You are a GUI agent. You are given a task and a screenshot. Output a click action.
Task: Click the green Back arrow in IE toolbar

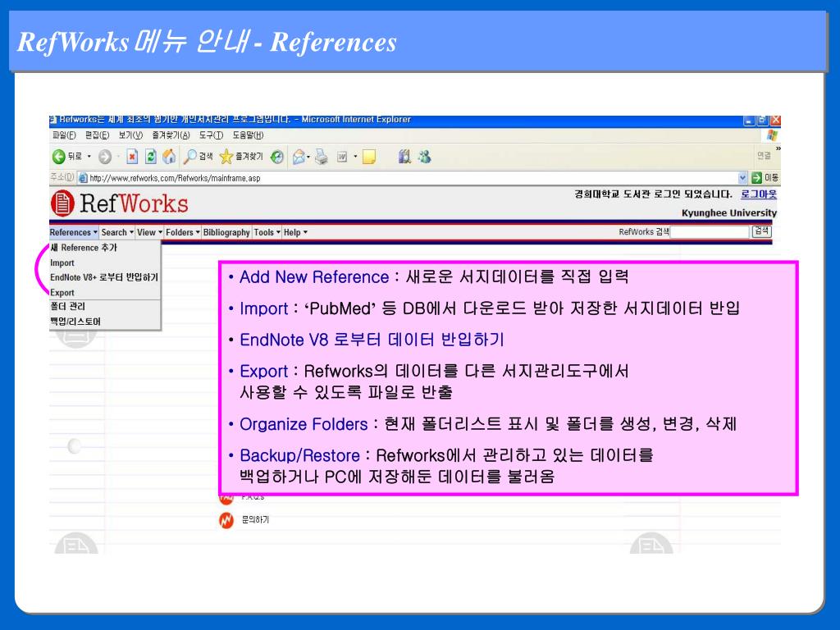tap(58, 157)
